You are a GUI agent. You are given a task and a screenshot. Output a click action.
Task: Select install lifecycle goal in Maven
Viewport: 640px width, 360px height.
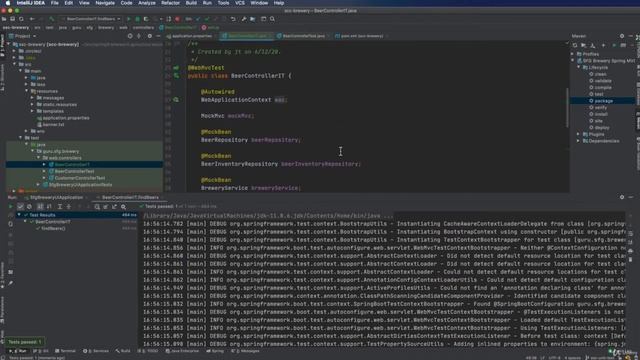(x=601, y=114)
